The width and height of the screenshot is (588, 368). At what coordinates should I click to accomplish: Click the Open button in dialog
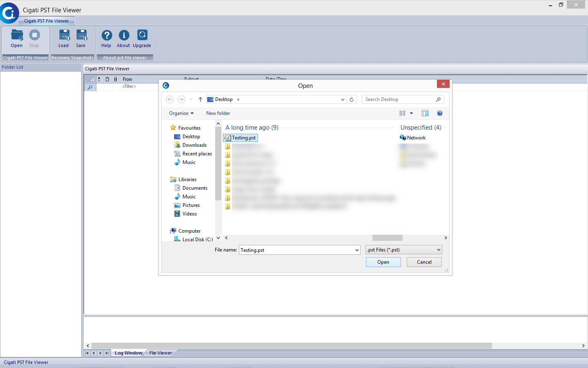tap(383, 262)
